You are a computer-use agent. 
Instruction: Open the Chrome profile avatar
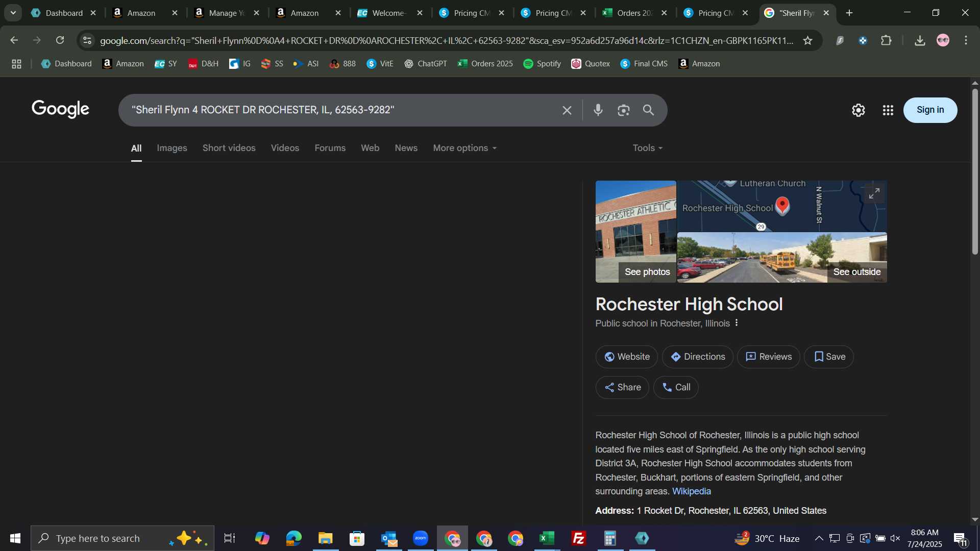tap(943, 40)
